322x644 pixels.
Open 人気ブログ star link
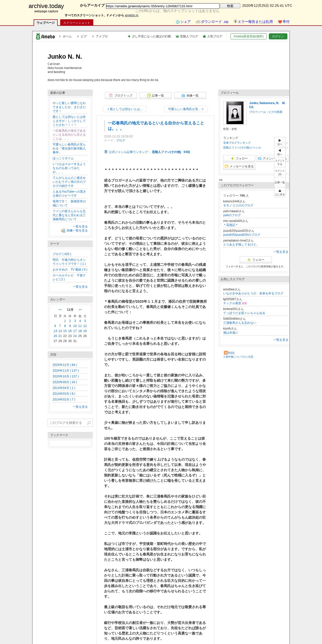coord(212,36)
